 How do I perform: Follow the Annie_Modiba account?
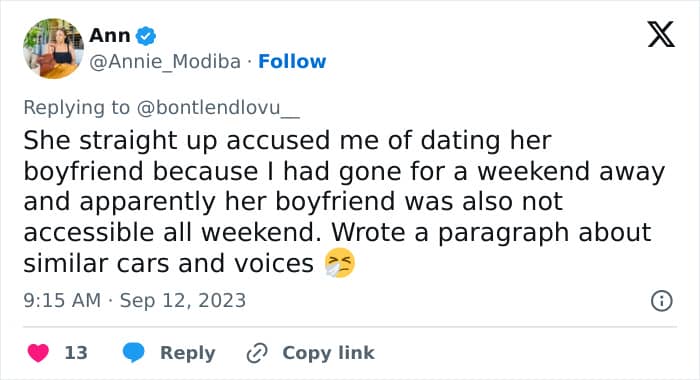[x=292, y=62]
